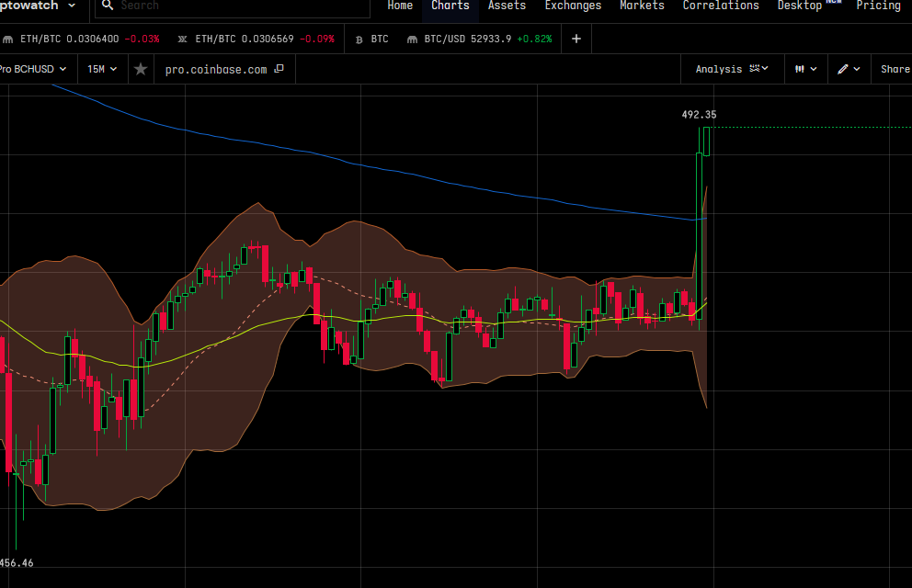Favorite this market with the star icon

141,69
